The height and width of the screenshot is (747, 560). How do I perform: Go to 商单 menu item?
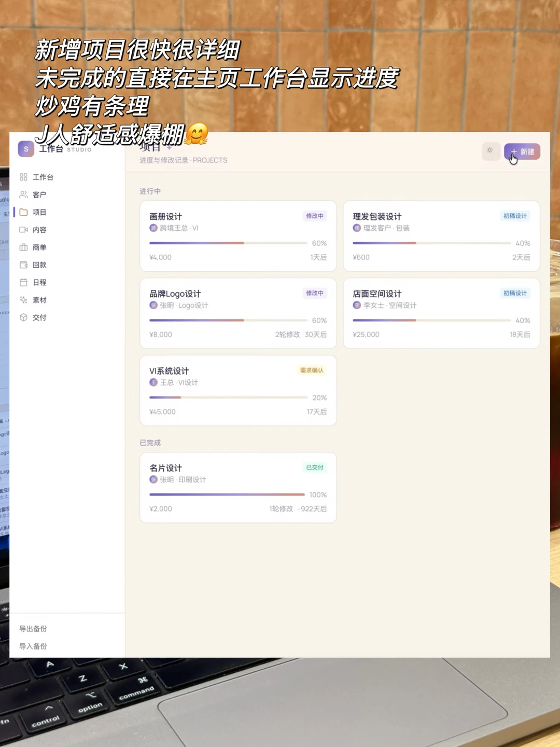39,247
